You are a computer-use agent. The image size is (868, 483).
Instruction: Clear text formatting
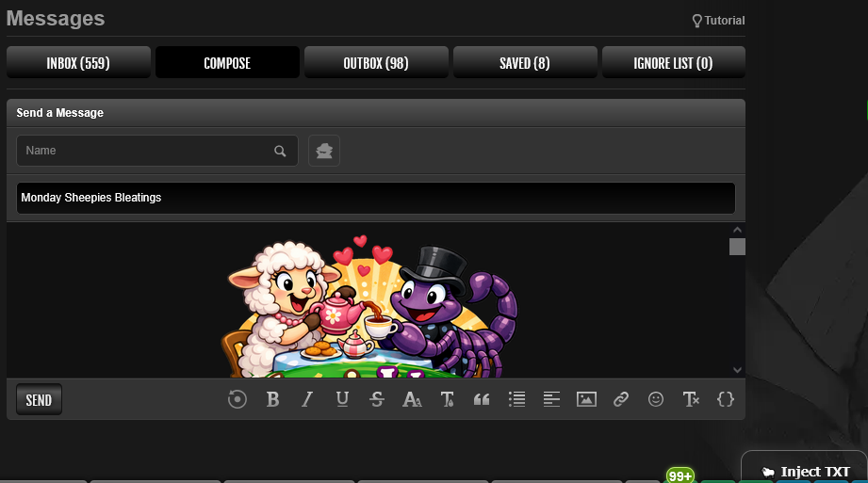[691, 399]
